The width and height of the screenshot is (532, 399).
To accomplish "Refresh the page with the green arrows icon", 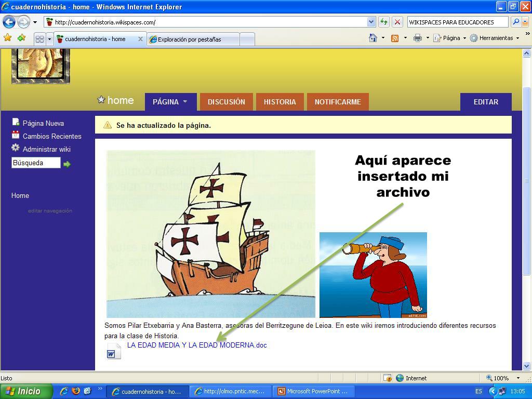I will [x=384, y=22].
